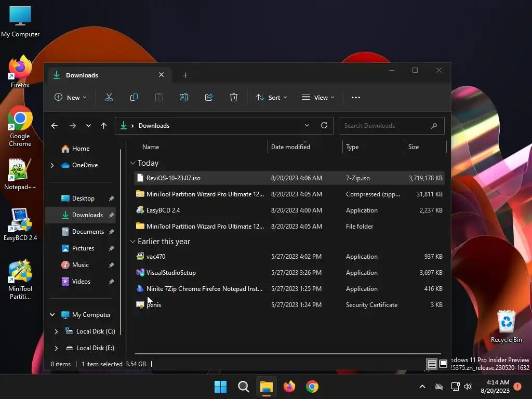Open the New dropdown menu

71,98
